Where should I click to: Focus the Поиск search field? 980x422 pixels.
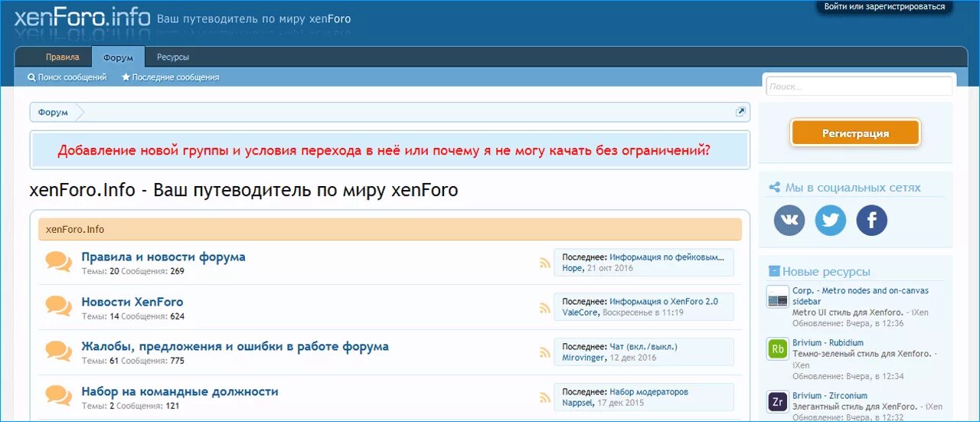[859, 87]
